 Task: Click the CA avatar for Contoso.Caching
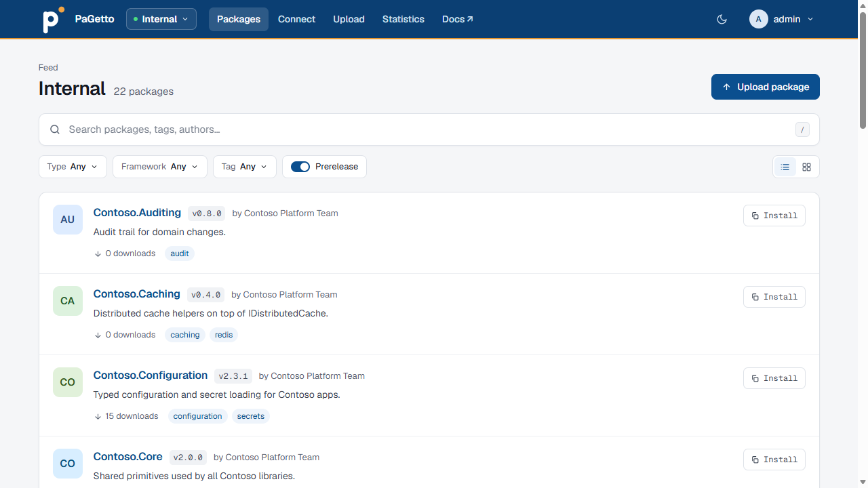[68, 301]
